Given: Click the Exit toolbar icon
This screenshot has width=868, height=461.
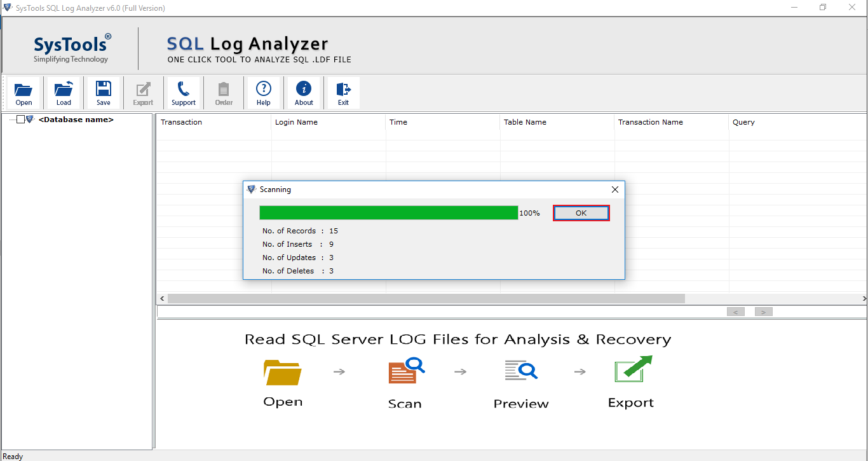Looking at the screenshot, I should click(343, 93).
